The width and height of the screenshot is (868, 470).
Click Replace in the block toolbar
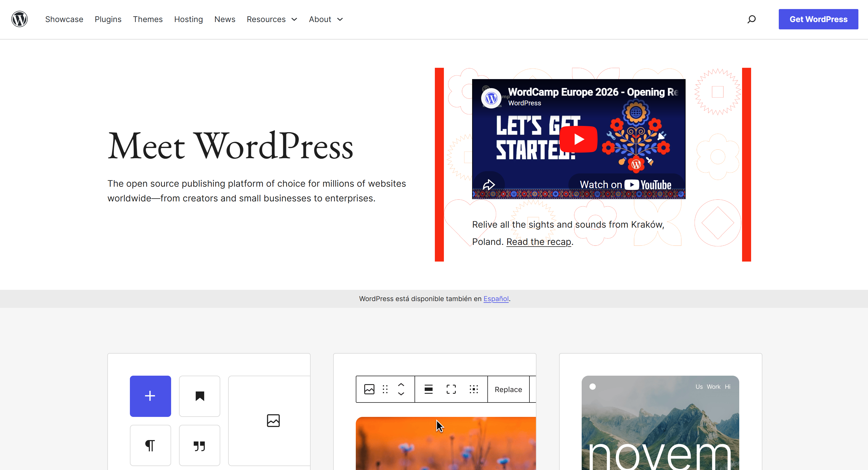[x=508, y=389]
